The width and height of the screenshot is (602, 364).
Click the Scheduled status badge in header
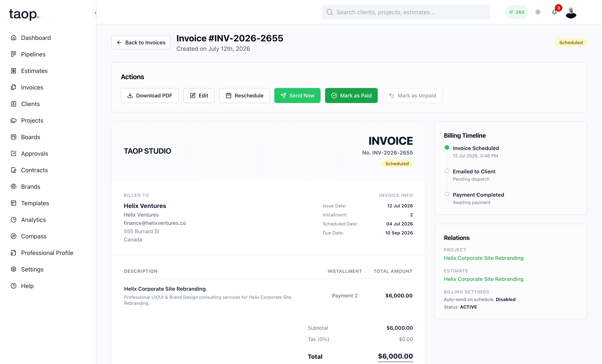coord(571,42)
